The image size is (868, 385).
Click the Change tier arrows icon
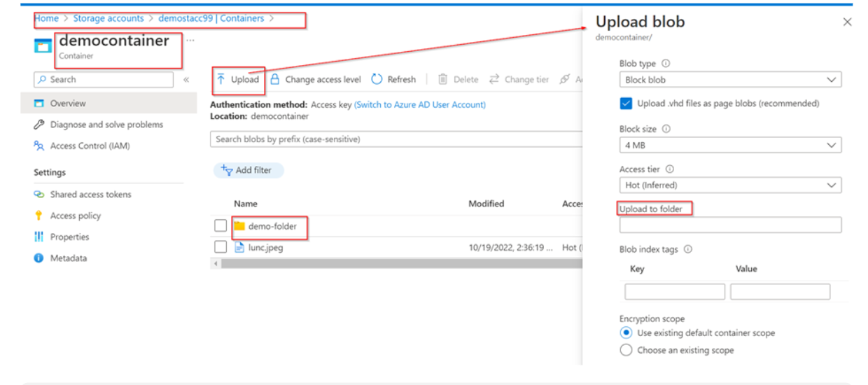coord(494,79)
